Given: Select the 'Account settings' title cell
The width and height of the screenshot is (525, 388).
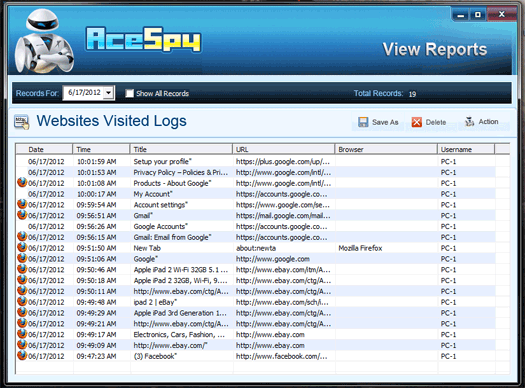Looking at the screenshot, I should coord(160,205).
